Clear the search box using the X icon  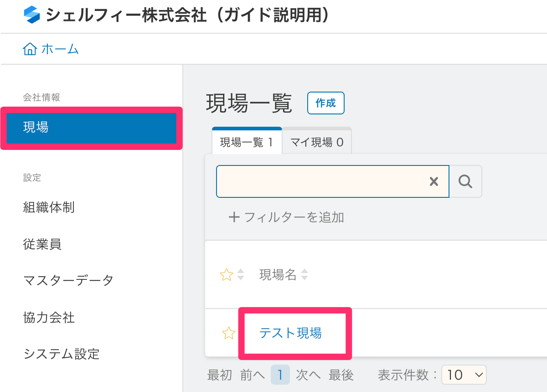pos(433,181)
